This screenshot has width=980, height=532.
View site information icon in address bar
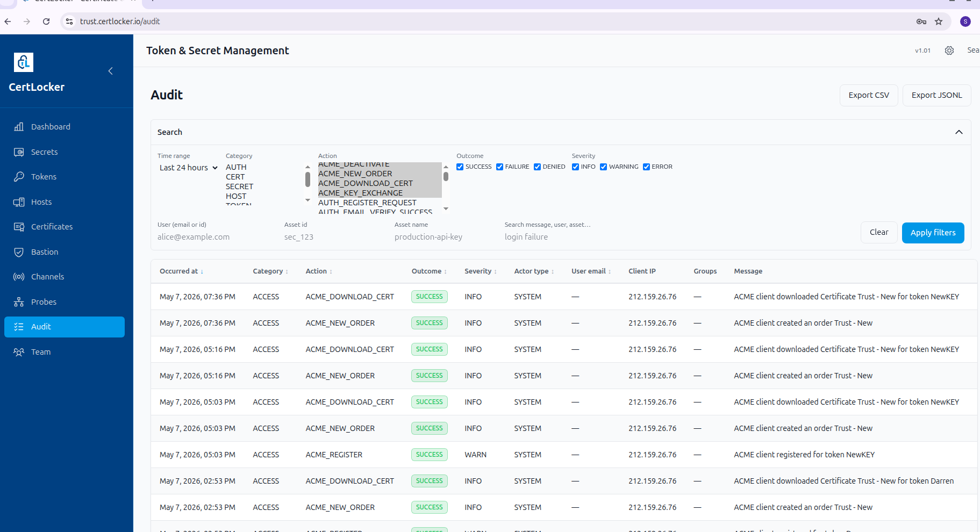click(69, 21)
